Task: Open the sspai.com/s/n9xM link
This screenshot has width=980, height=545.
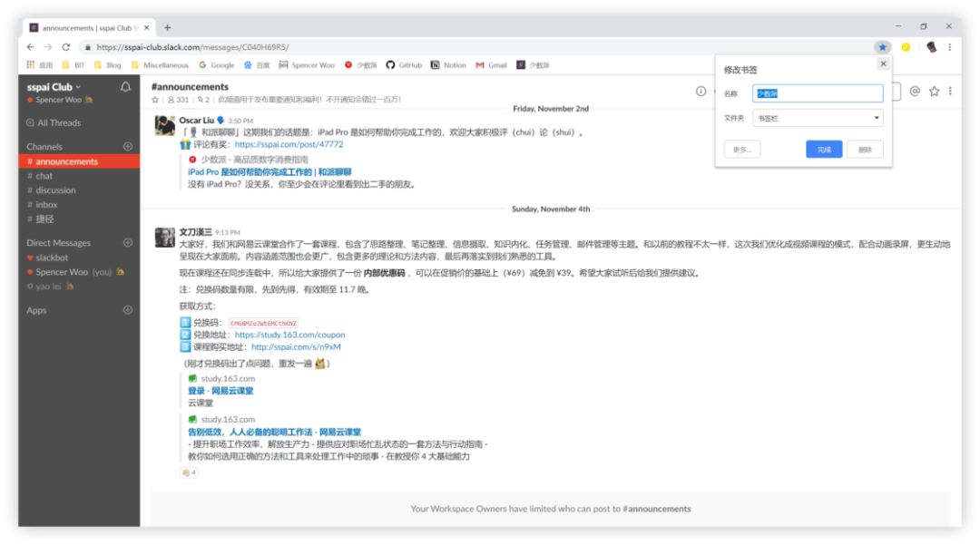Action: (296, 346)
